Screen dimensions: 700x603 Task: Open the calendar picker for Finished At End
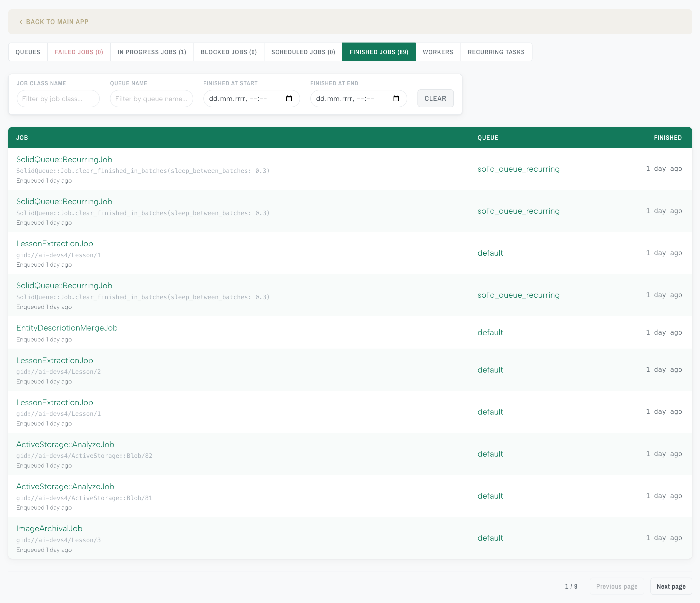396,99
